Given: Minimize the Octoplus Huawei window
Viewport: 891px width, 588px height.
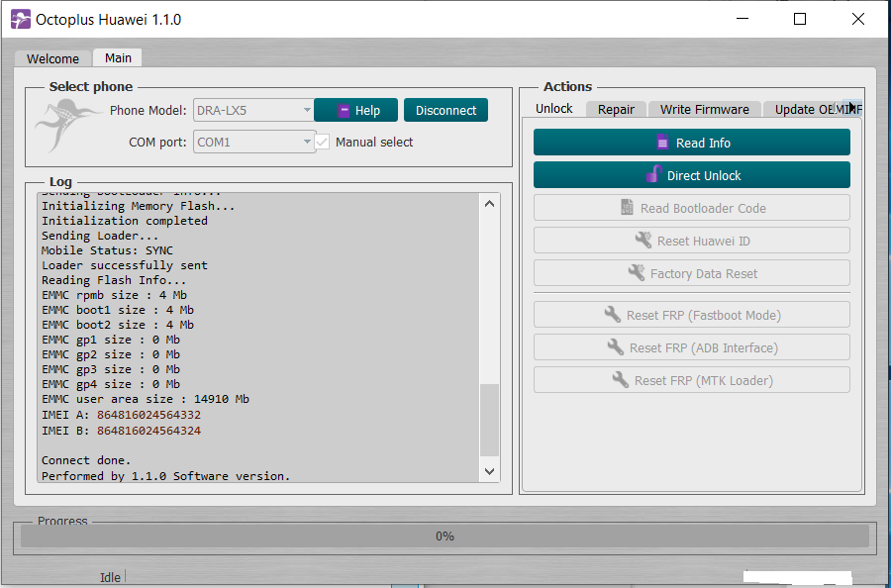Looking at the screenshot, I should [x=742, y=19].
